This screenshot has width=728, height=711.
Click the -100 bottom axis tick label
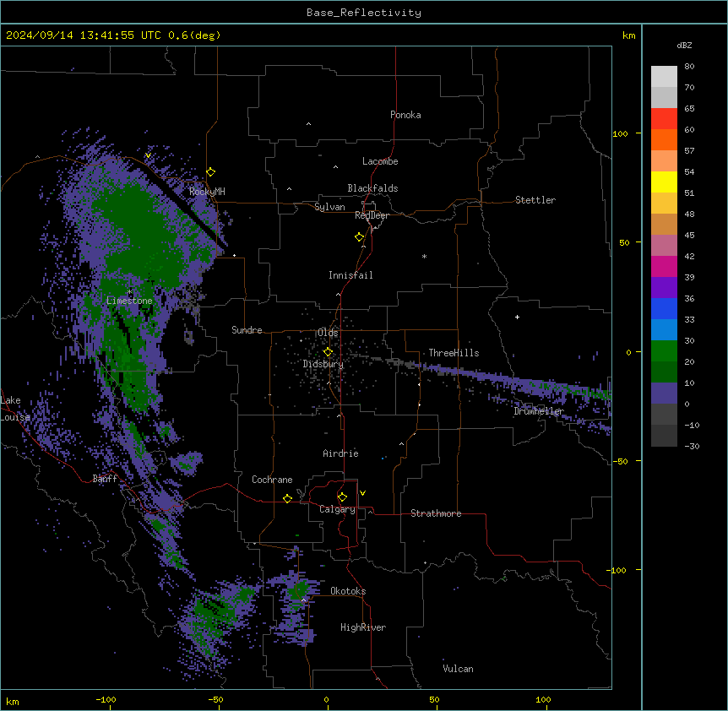[x=106, y=700]
